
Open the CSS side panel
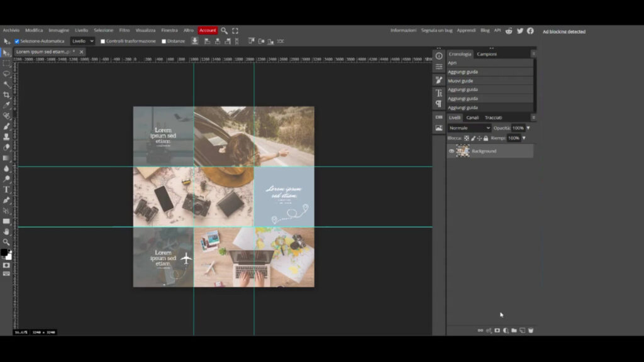click(x=438, y=117)
